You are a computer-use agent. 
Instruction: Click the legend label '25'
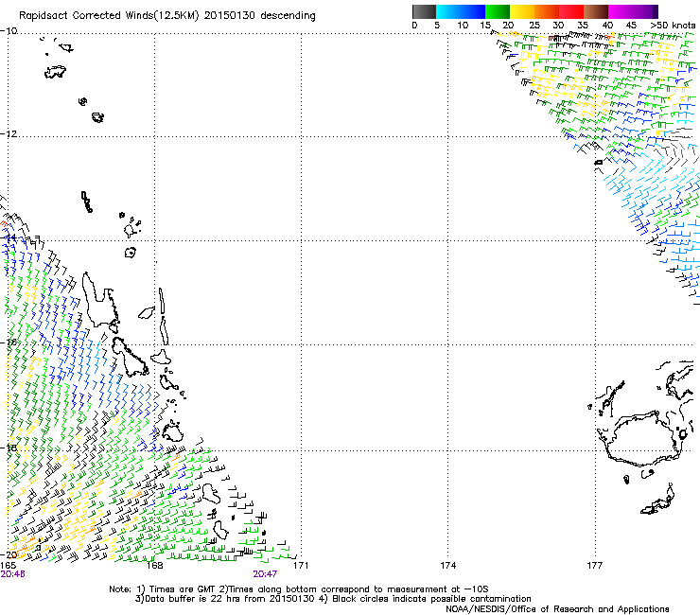[x=534, y=26]
